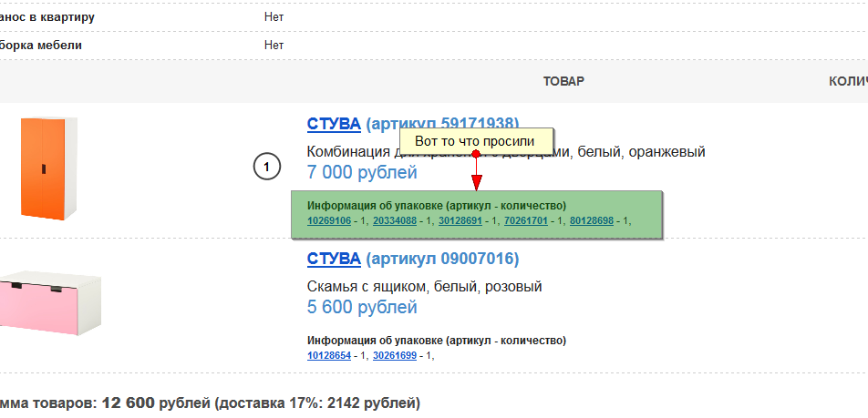Open СТУВА link for article 09007016

(x=334, y=260)
